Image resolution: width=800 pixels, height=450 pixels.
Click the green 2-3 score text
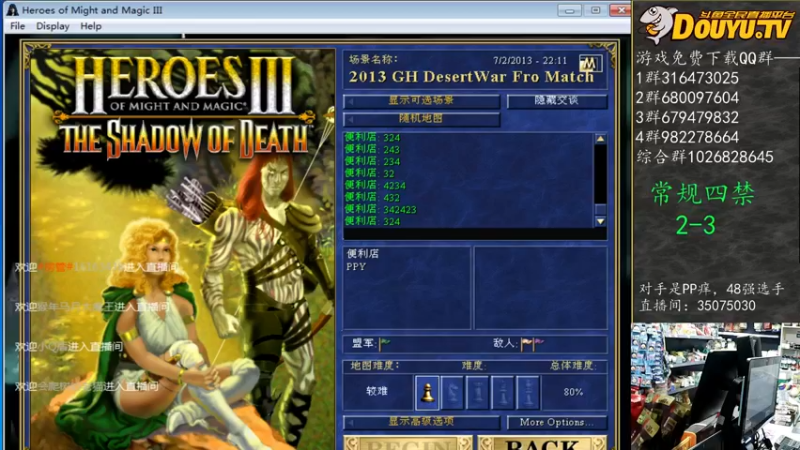pos(695,225)
